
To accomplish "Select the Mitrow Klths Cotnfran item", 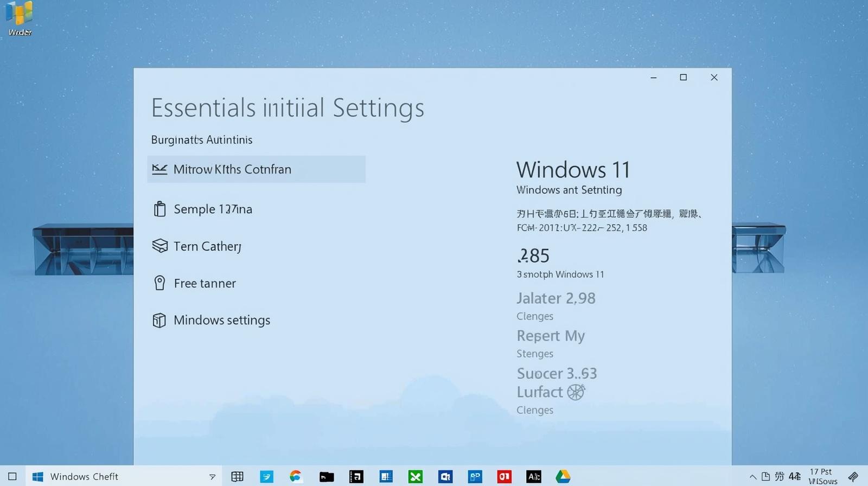I will pyautogui.click(x=256, y=169).
